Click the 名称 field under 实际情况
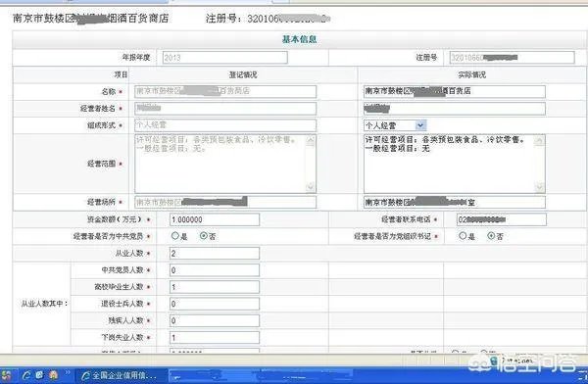This screenshot has height=384, width=588. click(455, 91)
